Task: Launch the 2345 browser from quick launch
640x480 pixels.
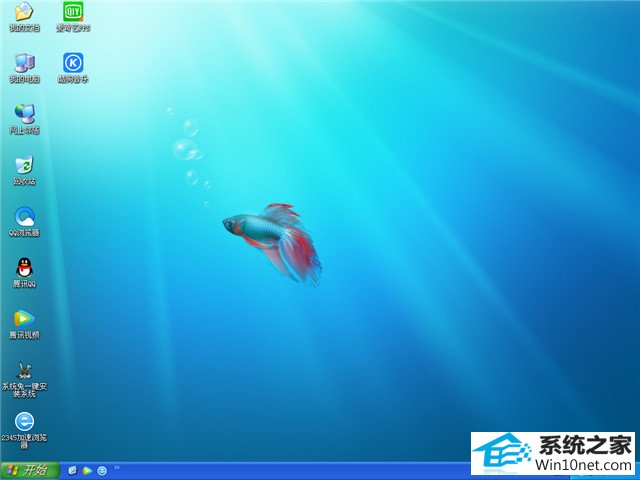Action: pyautogui.click(x=102, y=471)
